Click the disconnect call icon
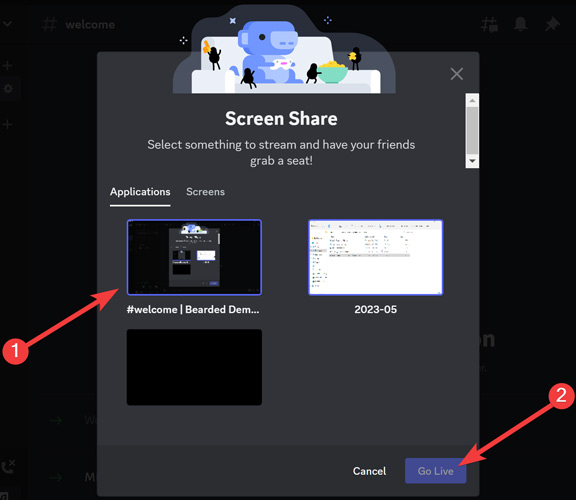The height and width of the screenshot is (500, 576). click(8, 467)
